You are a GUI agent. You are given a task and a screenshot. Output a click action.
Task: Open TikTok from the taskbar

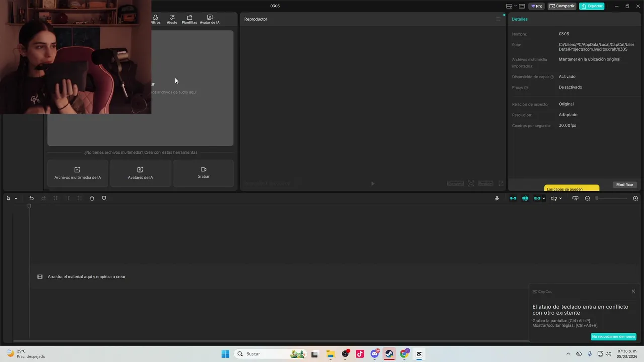coord(360,354)
